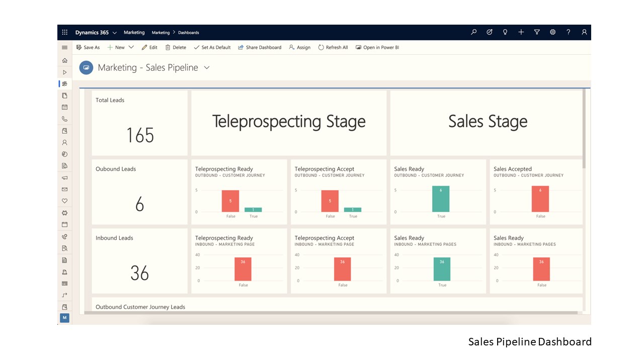Viewport: 644px width, 362px height.
Task: Toggle the hamburger navigation menu
Action: point(64,47)
